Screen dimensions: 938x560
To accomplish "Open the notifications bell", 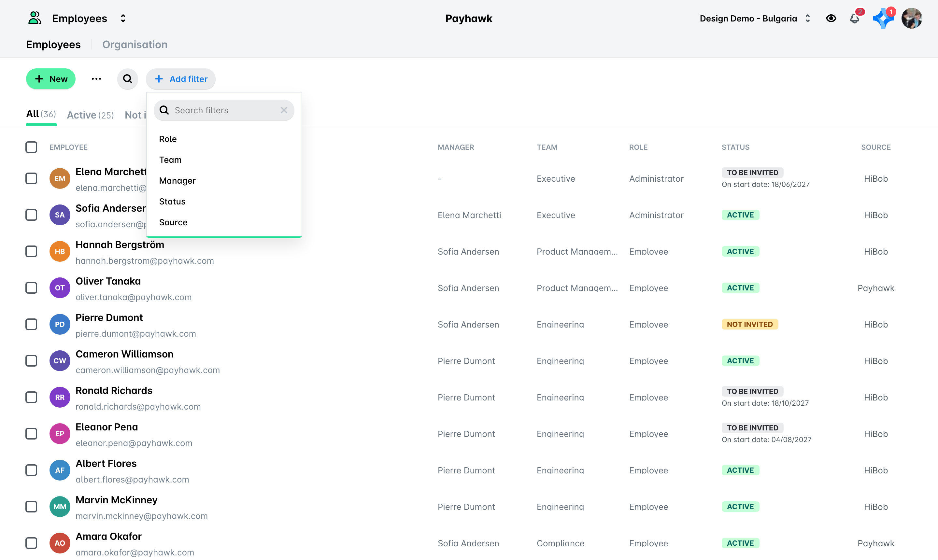I will pos(855,18).
